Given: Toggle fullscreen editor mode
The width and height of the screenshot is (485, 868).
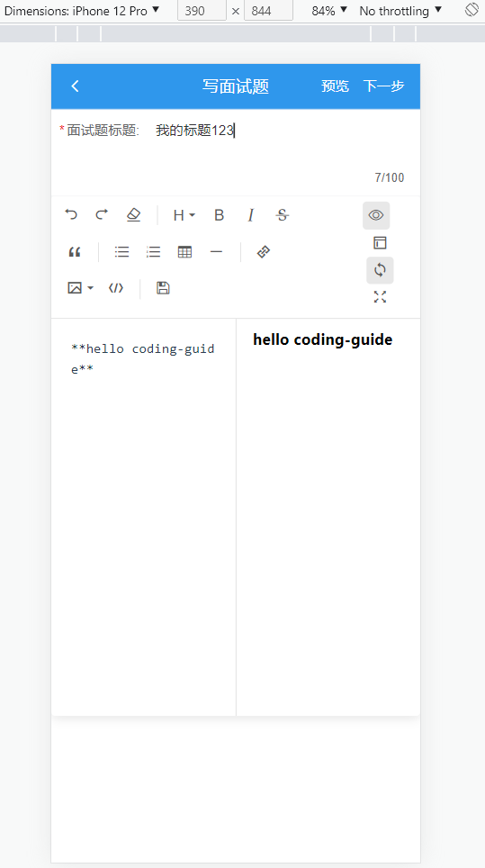Looking at the screenshot, I should 380,297.
